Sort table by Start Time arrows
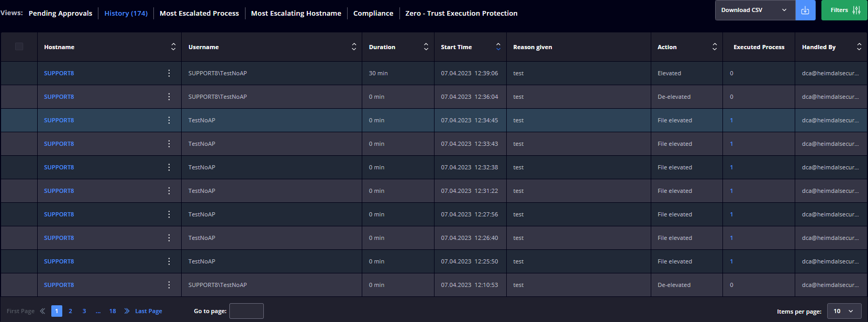868x322 pixels. [x=498, y=47]
